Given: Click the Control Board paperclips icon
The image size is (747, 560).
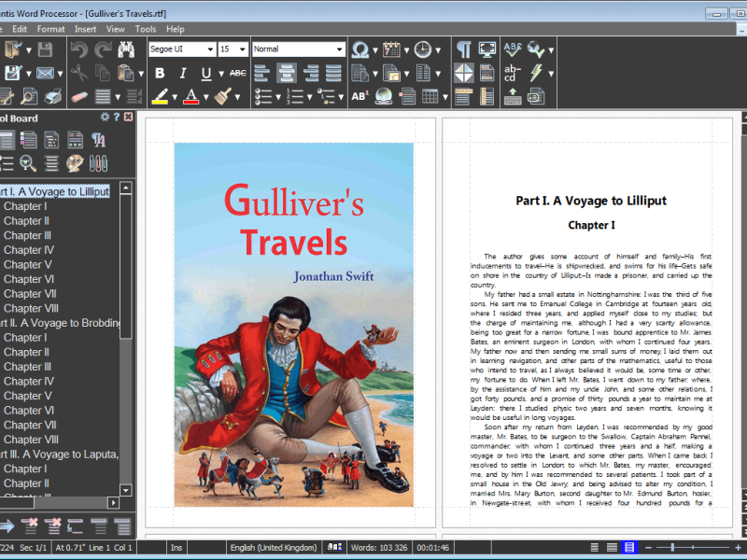Looking at the screenshot, I should point(98,163).
